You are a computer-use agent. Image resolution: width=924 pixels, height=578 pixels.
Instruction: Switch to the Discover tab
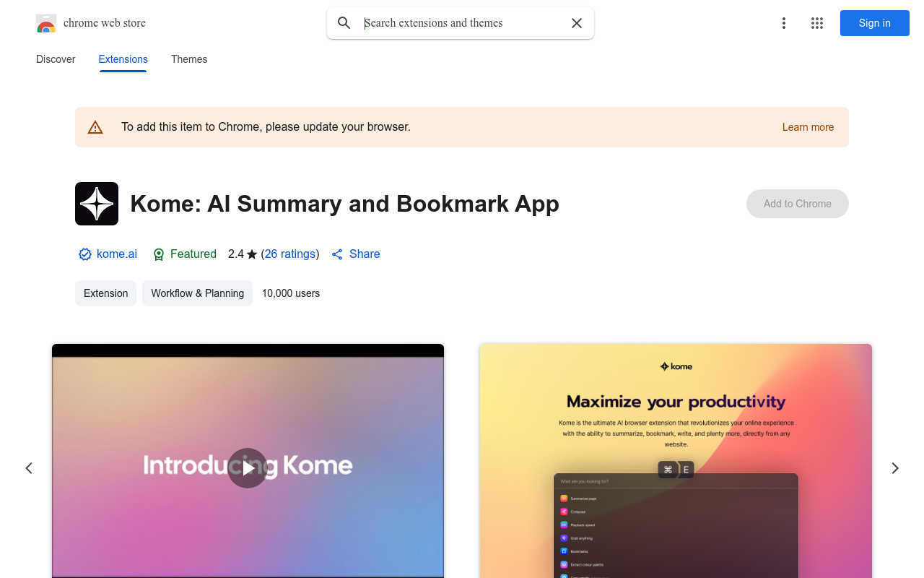tap(56, 59)
